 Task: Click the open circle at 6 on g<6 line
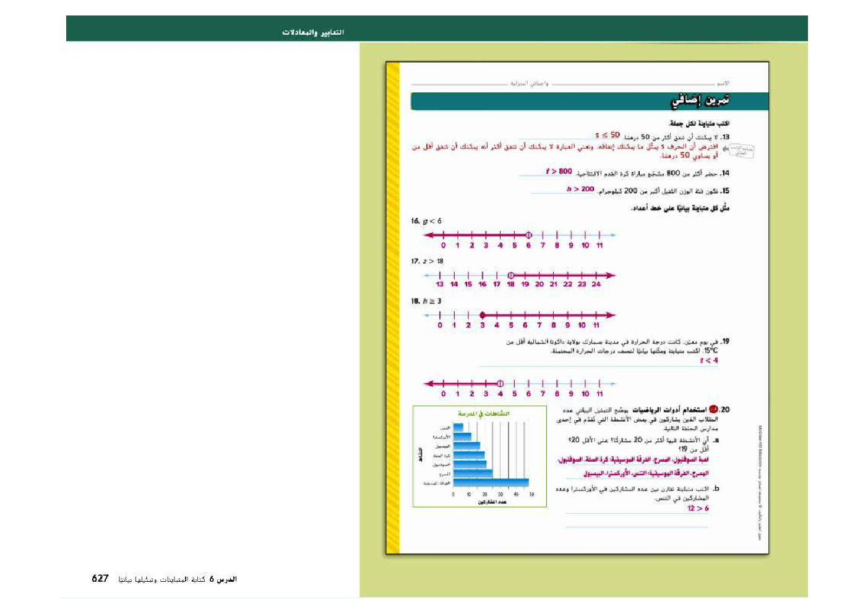tap(528, 235)
